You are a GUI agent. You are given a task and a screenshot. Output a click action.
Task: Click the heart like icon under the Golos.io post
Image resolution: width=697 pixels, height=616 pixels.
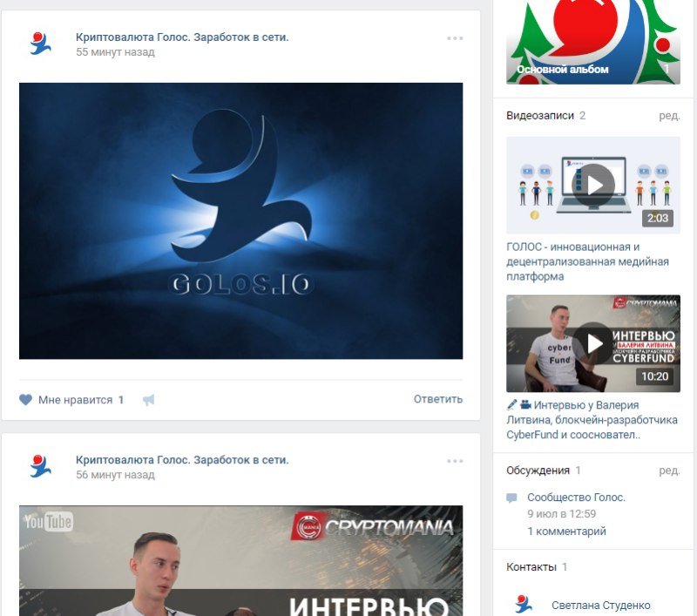coord(26,400)
